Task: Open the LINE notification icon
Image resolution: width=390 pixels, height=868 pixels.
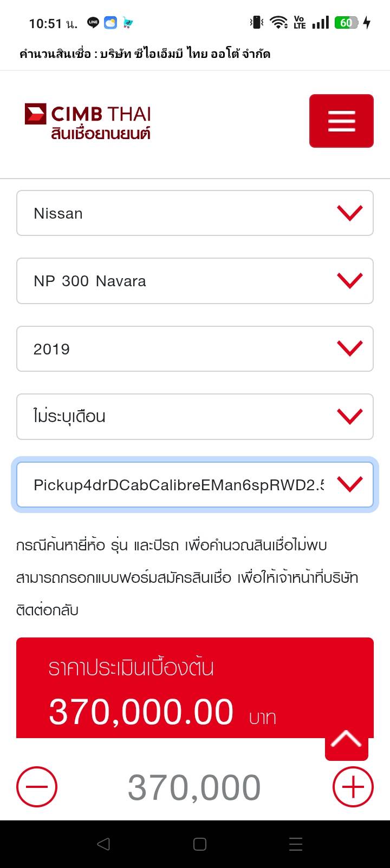Action: (93, 23)
